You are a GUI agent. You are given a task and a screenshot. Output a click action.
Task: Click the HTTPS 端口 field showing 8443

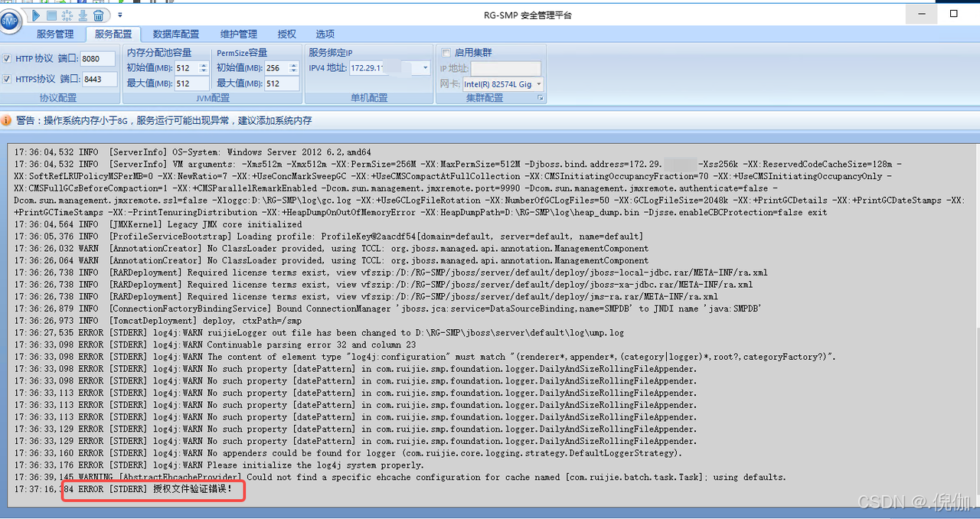(100, 79)
